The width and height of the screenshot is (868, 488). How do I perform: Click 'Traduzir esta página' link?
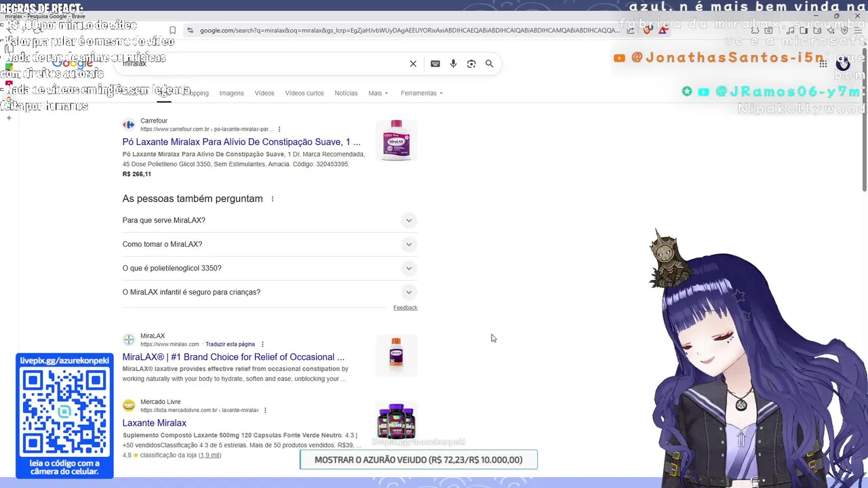click(x=230, y=344)
